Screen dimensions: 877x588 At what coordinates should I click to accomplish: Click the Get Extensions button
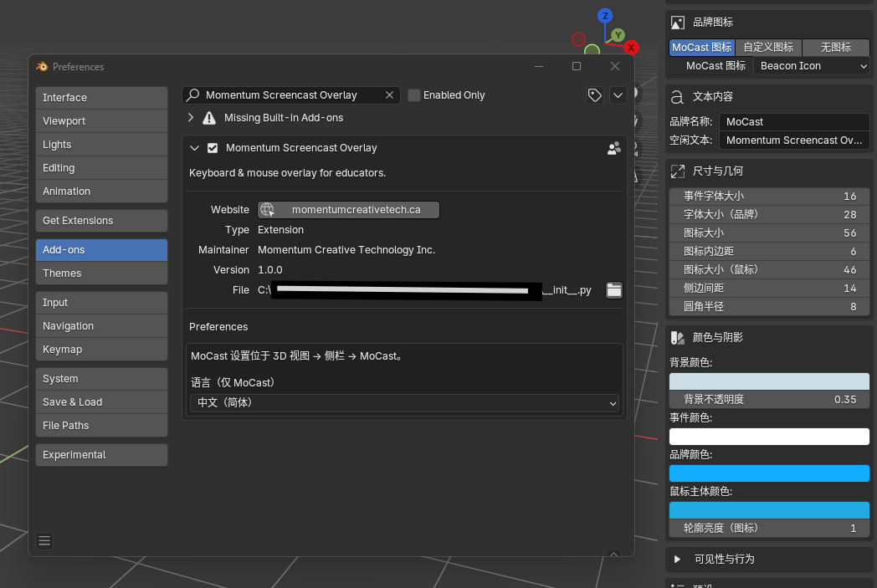(x=101, y=221)
